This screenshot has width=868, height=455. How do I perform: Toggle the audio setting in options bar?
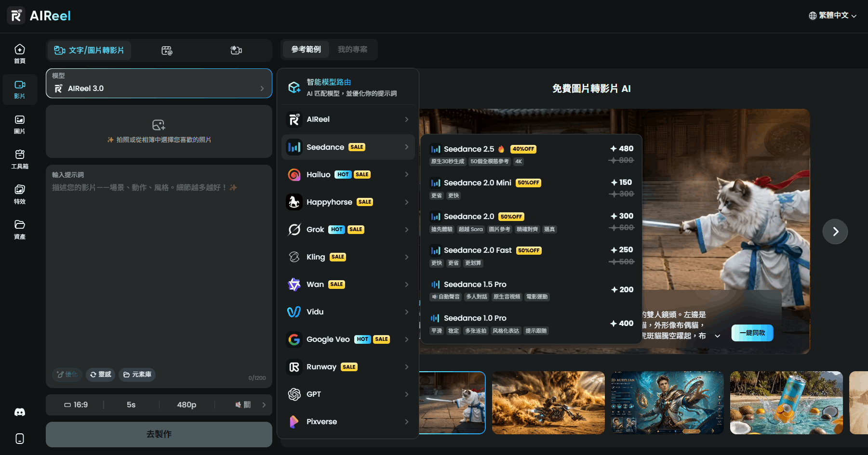[243, 405]
